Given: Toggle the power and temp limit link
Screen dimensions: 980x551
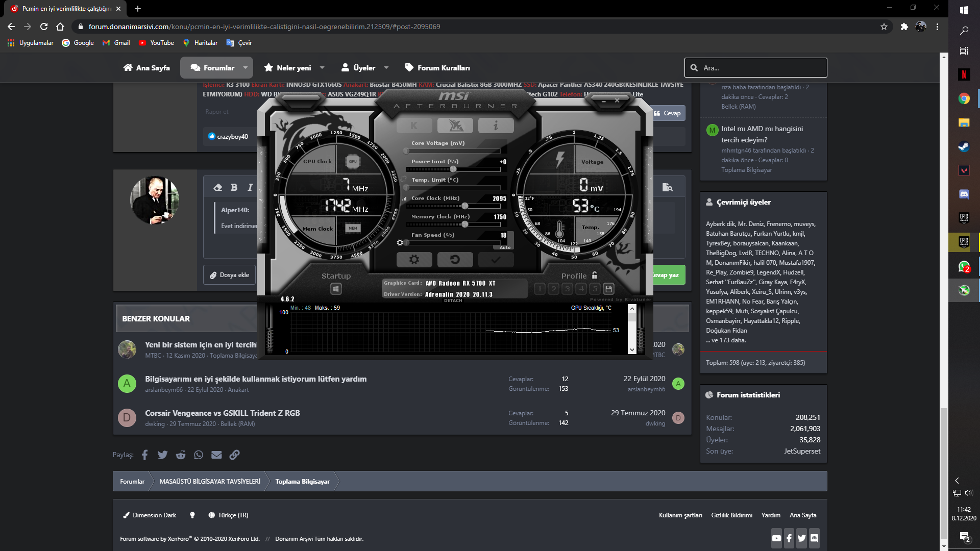Looking at the screenshot, I should click(404, 180).
